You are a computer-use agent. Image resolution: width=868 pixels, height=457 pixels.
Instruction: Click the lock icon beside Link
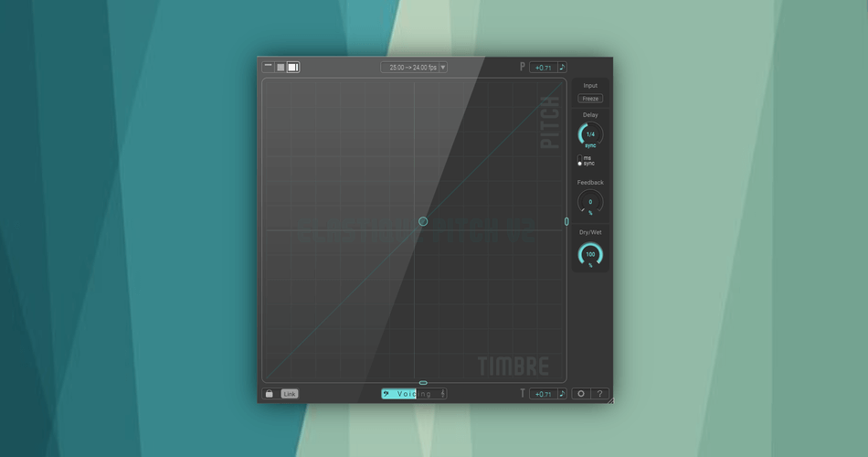pos(270,394)
